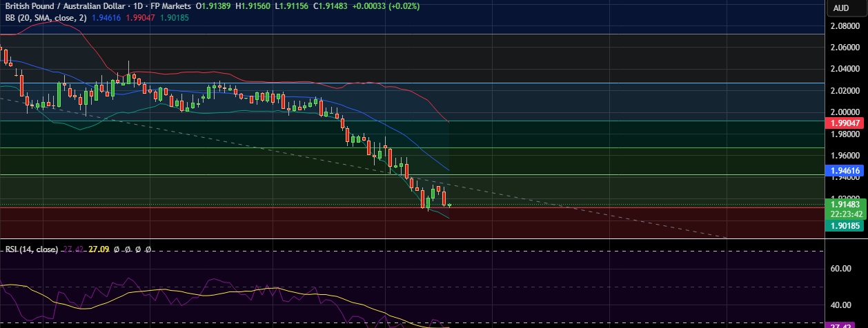Click the teal BB lower value 1.90185 in legend
The width and height of the screenshot is (868, 328).
[173, 17]
